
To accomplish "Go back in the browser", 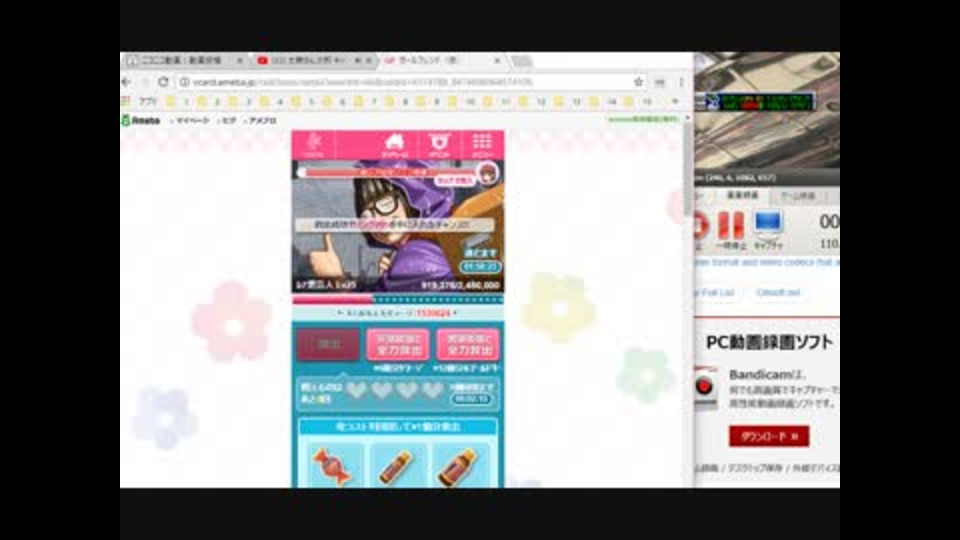I will [127, 81].
